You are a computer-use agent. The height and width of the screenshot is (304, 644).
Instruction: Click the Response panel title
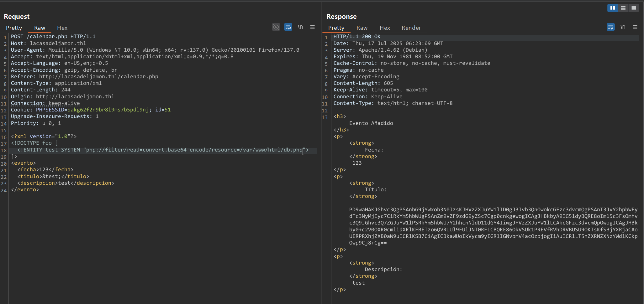(x=341, y=17)
